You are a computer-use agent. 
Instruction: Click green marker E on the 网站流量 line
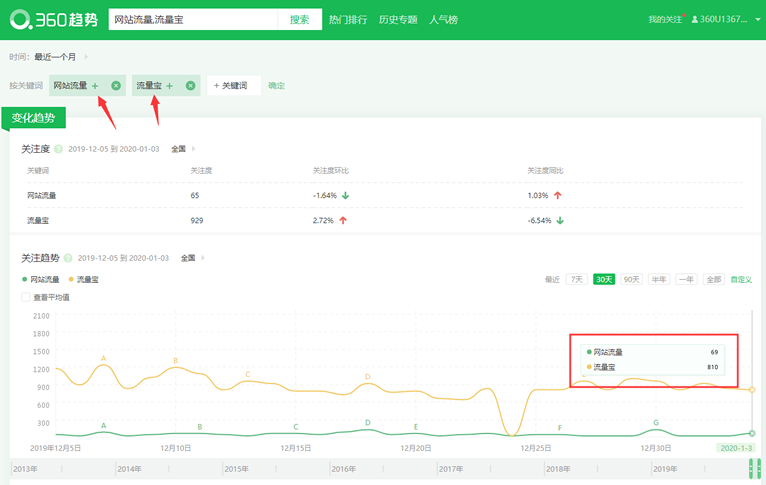click(x=416, y=427)
